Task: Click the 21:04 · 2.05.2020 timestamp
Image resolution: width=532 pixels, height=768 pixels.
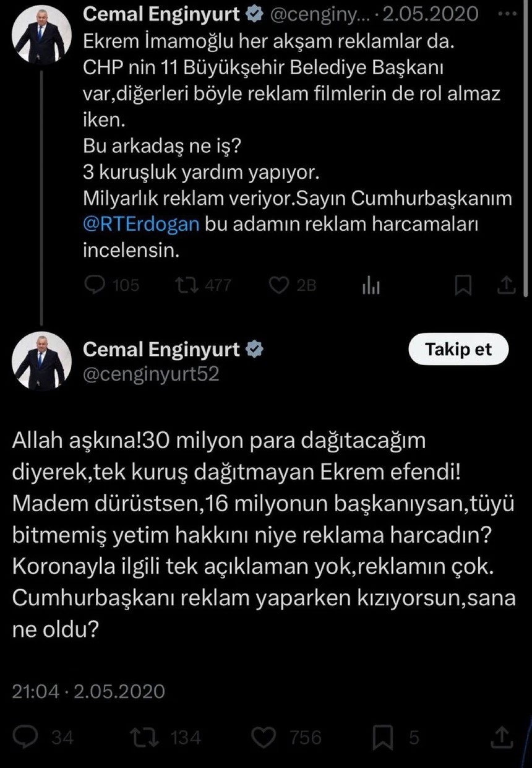Action: pyautogui.click(x=88, y=691)
